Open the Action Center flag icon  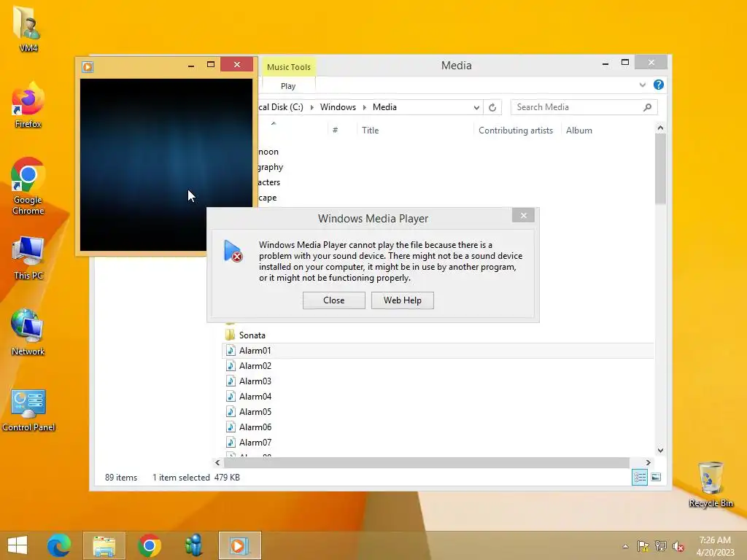(643, 546)
